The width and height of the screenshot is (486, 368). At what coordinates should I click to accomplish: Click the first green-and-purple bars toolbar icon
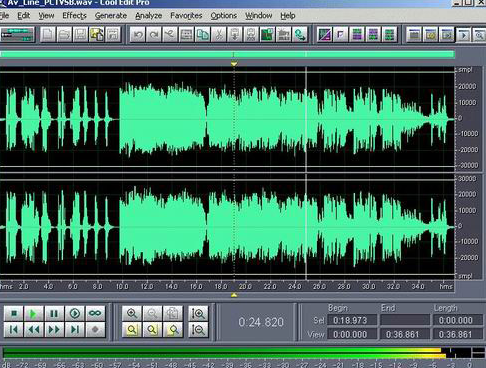pos(357,35)
